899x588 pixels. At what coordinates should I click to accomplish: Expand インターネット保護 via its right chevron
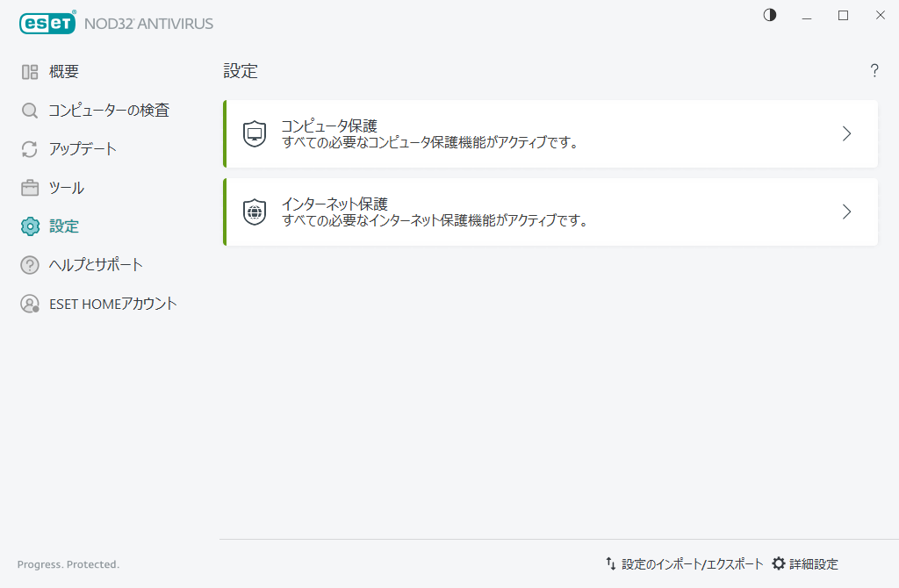(845, 212)
